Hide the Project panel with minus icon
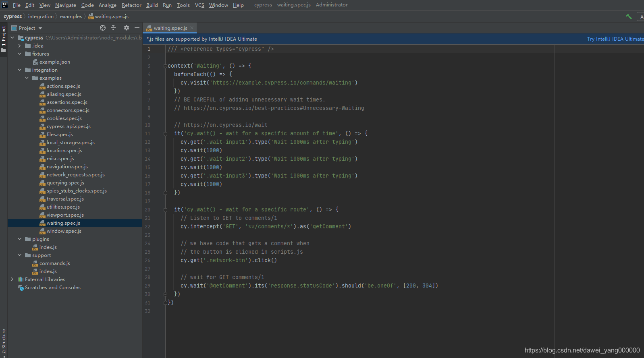 (137, 28)
